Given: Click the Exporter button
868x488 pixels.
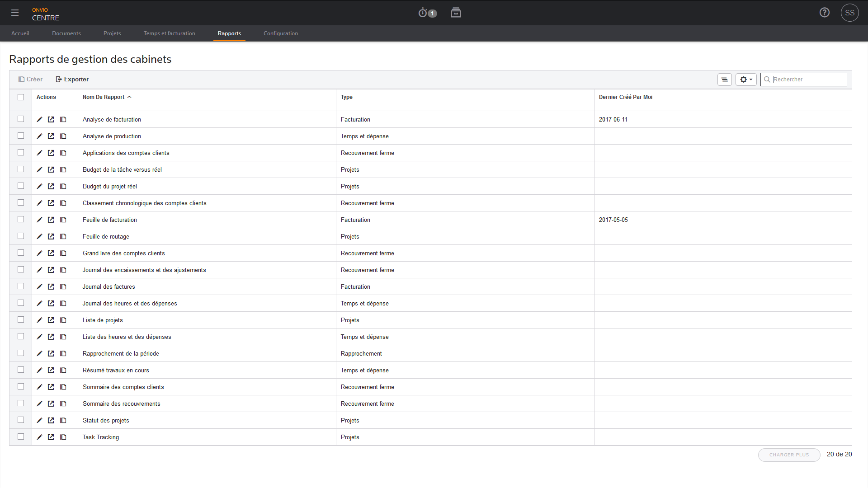Looking at the screenshot, I should point(72,80).
